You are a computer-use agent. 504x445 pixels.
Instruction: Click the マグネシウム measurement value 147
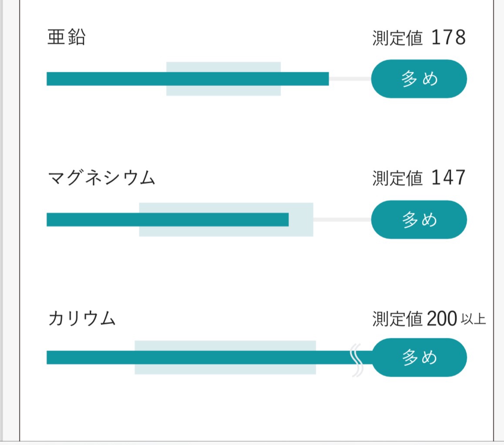[448, 179]
